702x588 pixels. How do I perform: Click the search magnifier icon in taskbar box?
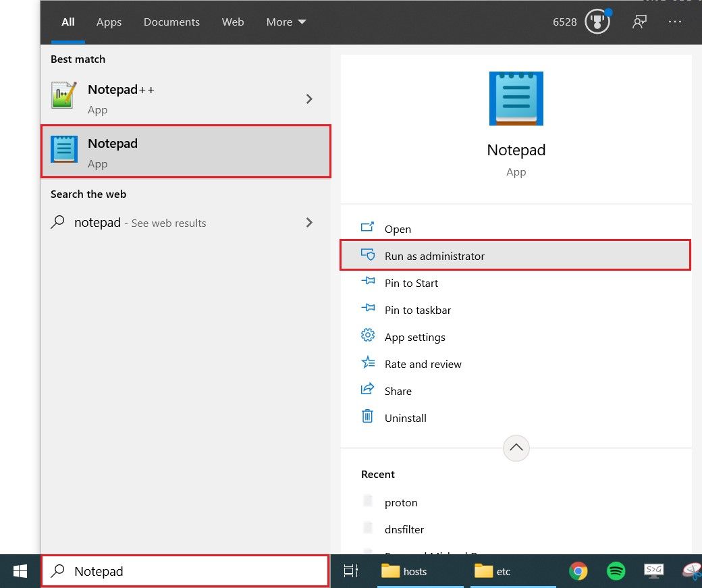click(x=58, y=570)
